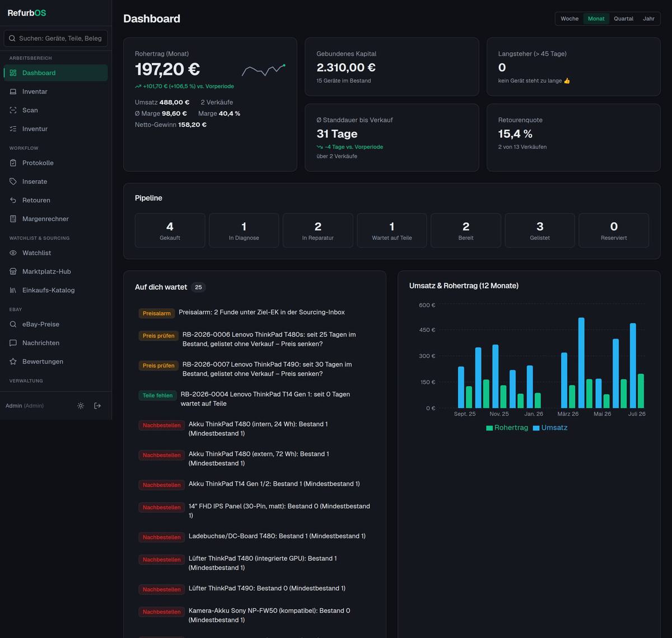Click the Retourenquote 15,4 % value
This screenshot has height=638, width=672.
point(515,134)
